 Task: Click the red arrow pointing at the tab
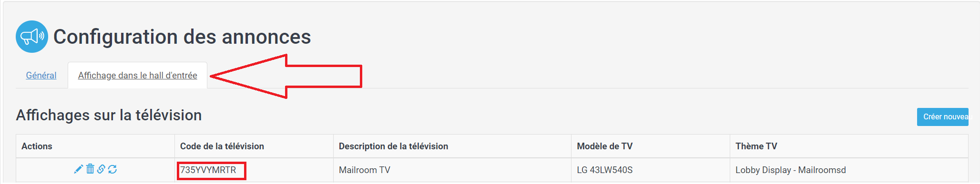coord(286,77)
